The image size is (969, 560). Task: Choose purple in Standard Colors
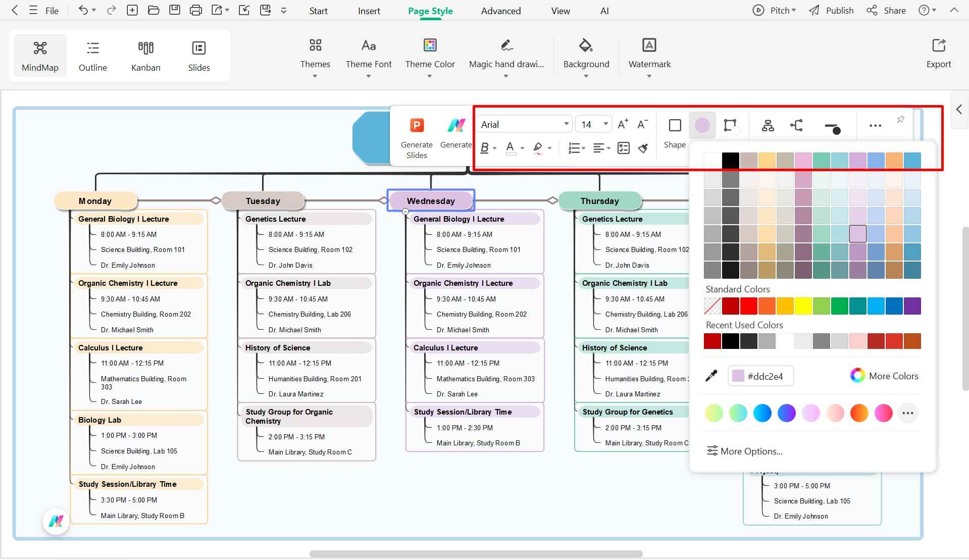(912, 306)
